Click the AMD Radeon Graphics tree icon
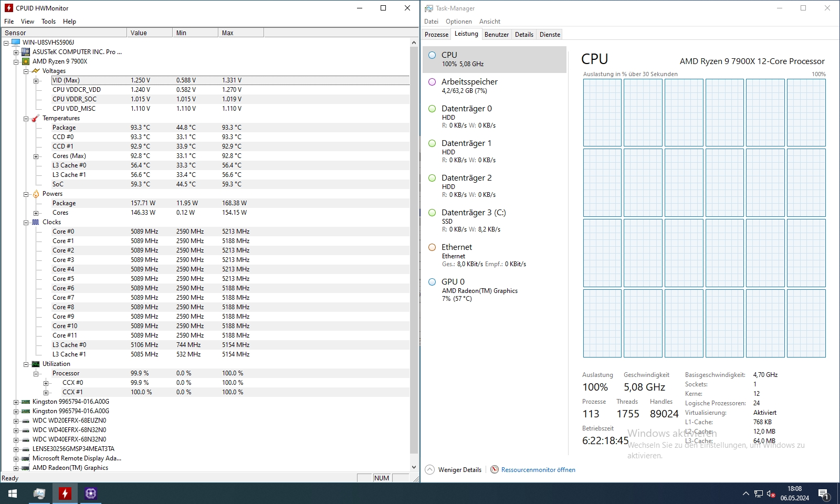This screenshot has width=840, height=504. (x=25, y=468)
